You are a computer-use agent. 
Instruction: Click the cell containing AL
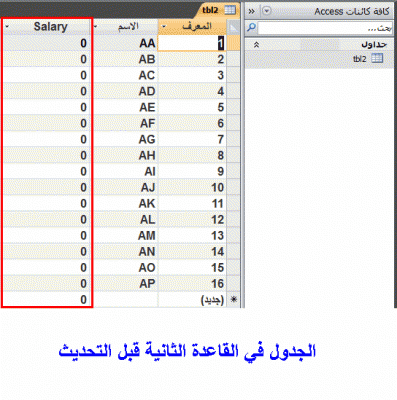pos(125,219)
